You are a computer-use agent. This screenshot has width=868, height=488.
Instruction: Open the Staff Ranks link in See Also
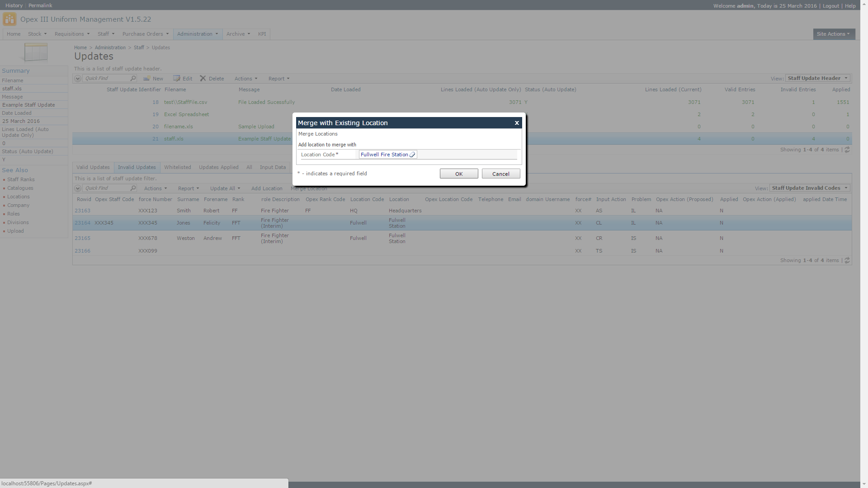[21, 179]
